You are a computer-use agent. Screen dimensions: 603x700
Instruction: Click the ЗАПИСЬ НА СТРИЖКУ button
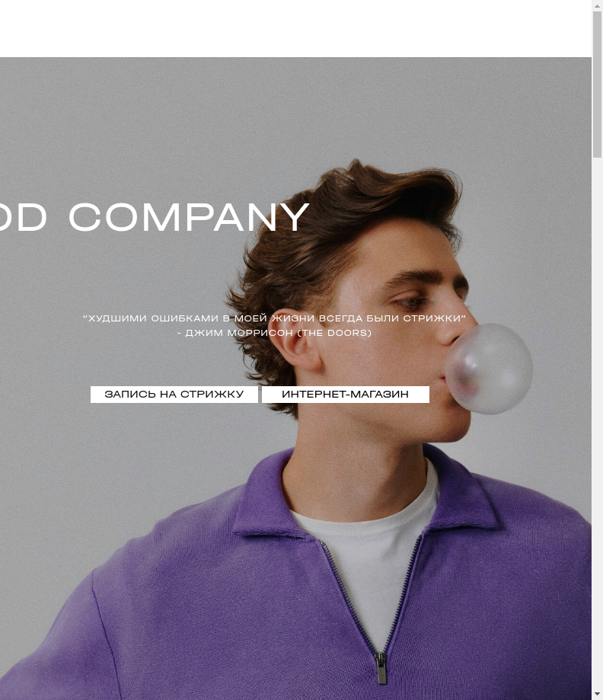(174, 395)
